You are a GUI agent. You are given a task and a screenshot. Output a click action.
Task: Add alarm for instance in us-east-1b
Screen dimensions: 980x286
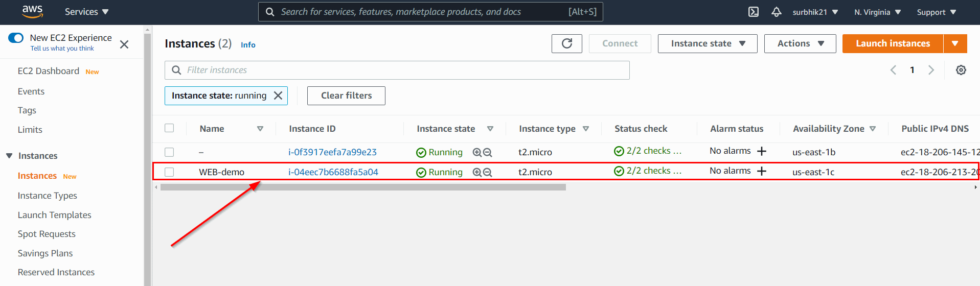click(x=762, y=151)
